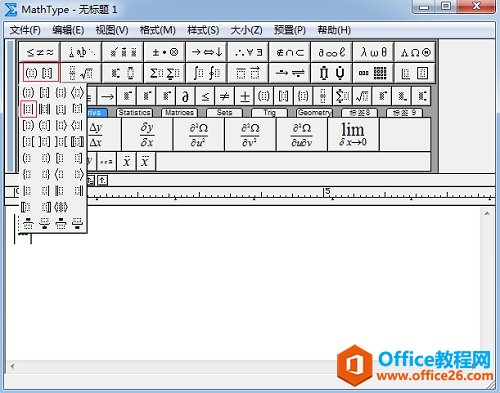Insert overbrace template from palette bottom row
This screenshot has height=393, width=500.
(x=28, y=223)
